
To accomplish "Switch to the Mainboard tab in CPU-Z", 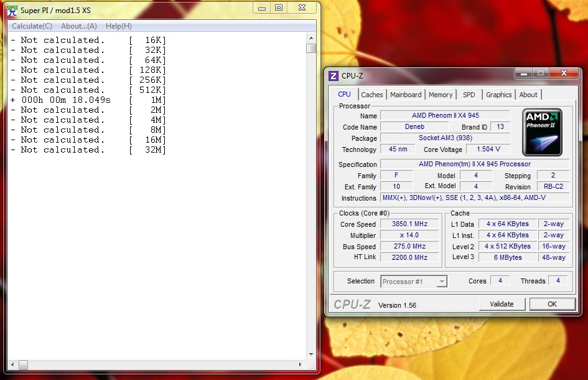I will pyautogui.click(x=406, y=95).
